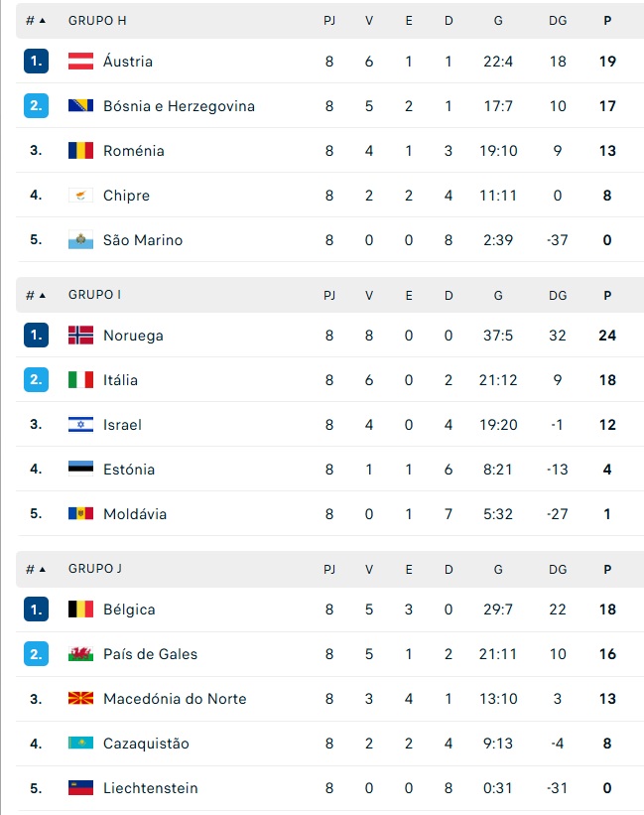
Task: Click the Grupo I header label
Action: click(x=95, y=295)
